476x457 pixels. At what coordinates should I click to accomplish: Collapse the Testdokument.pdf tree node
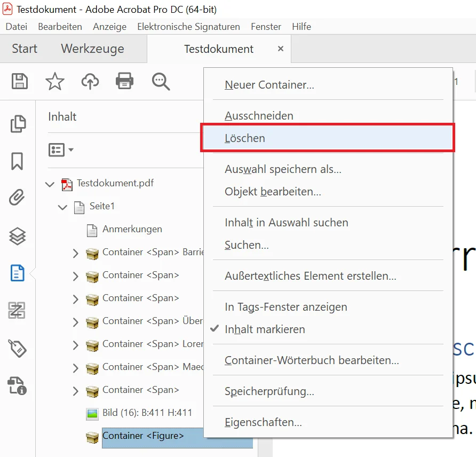(50, 184)
